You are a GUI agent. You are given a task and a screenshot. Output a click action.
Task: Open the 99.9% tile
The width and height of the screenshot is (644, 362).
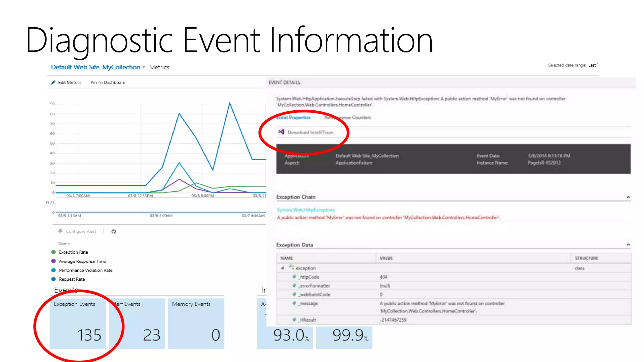point(344,337)
